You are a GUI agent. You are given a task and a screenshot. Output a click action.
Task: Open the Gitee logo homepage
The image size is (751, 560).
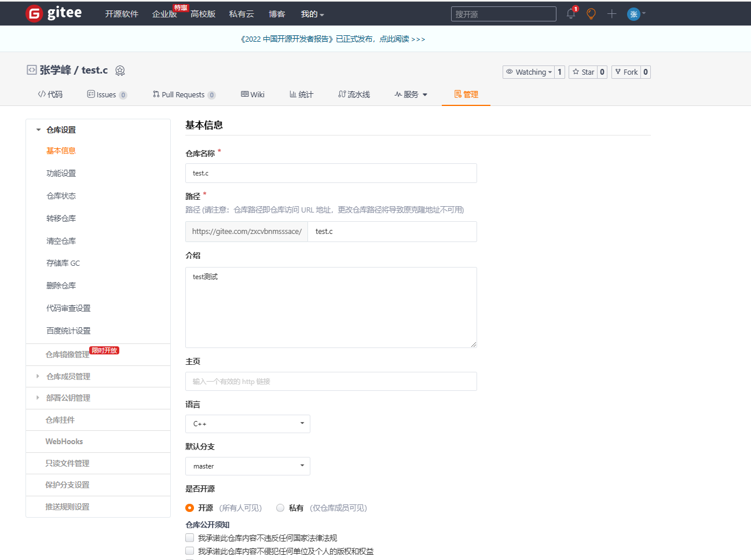coord(54,13)
